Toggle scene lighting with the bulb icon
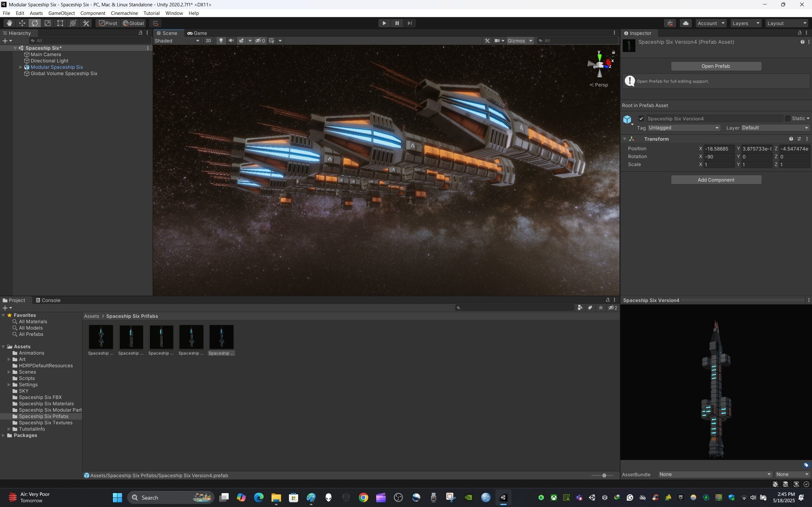The width and height of the screenshot is (812, 507). pyautogui.click(x=221, y=41)
